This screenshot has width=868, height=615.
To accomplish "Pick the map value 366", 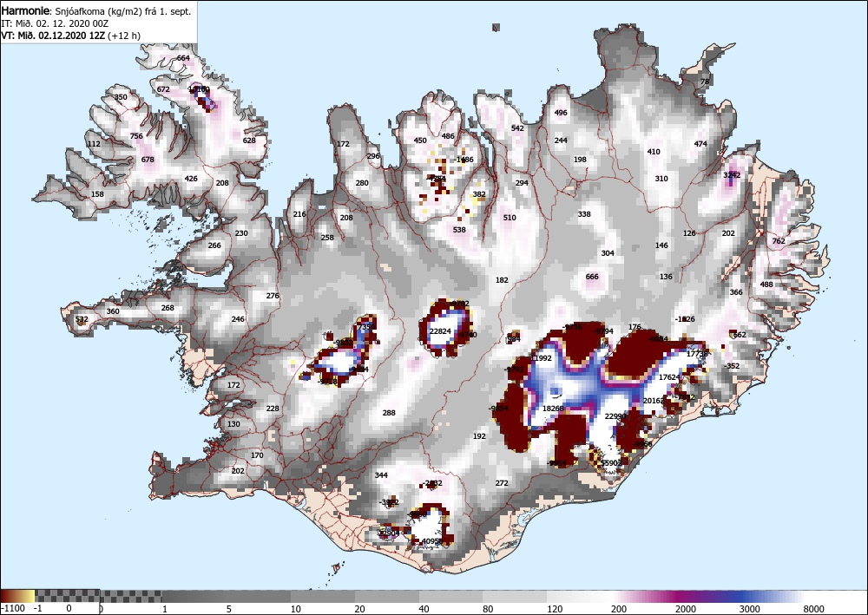I will pyautogui.click(x=736, y=292).
